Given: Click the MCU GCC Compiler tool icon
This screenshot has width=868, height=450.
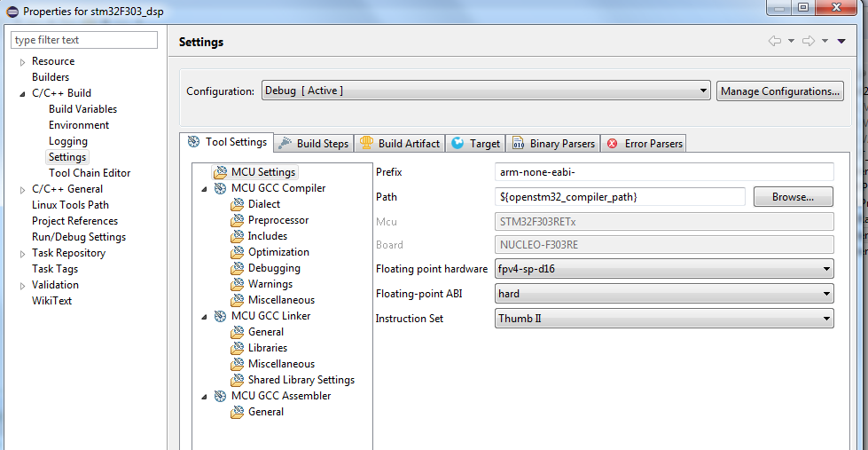Looking at the screenshot, I should 220,188.
